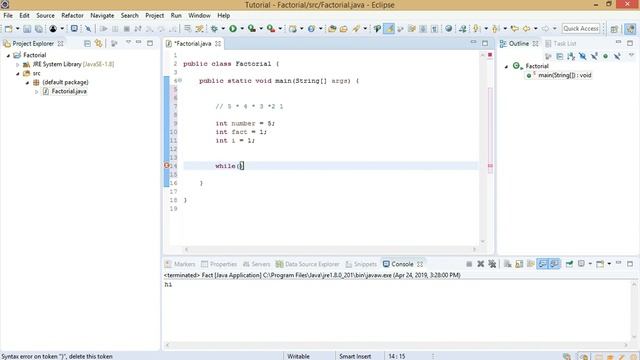Close the Factorial.java editor tab

point(218,43)
